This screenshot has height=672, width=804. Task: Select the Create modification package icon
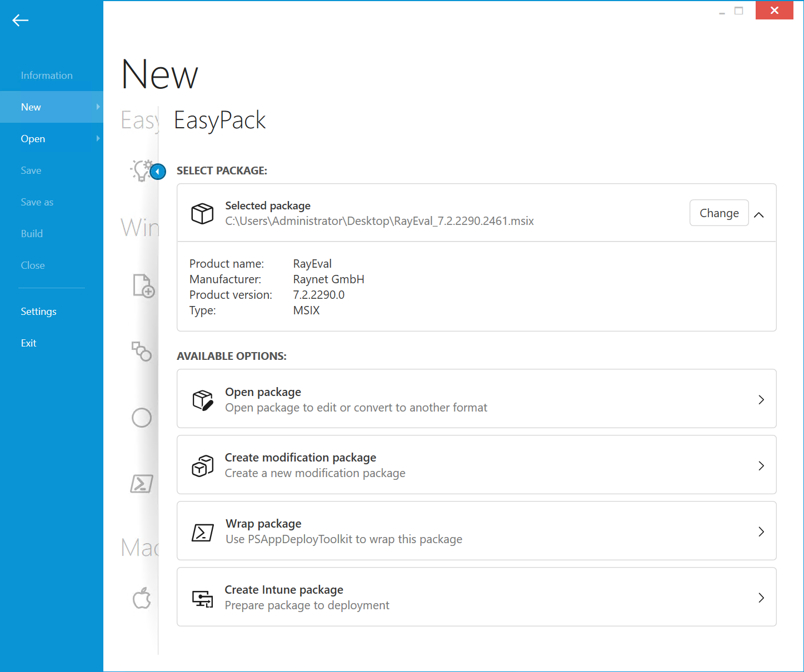(x=202, y=465)
